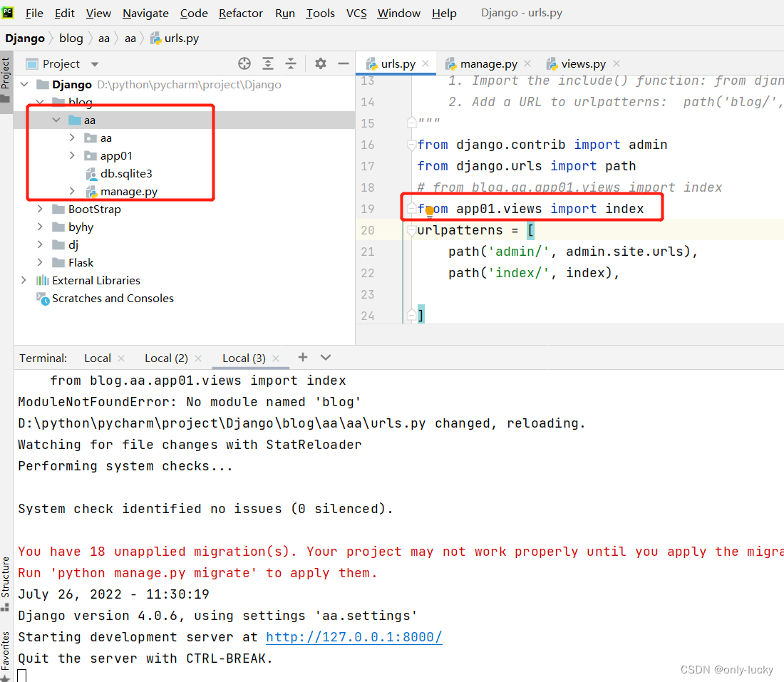The width and height of the screenshot is (784, 682).
Task: Click the Expand All icon in Project toolbar
Action: tap(268, 63)
